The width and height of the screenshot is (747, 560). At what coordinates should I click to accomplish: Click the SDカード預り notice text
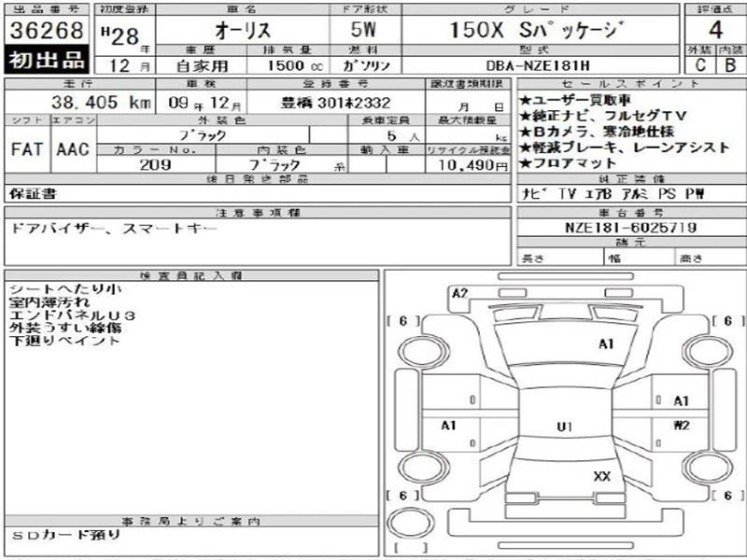pyautogui.click(x=65, y=535)
